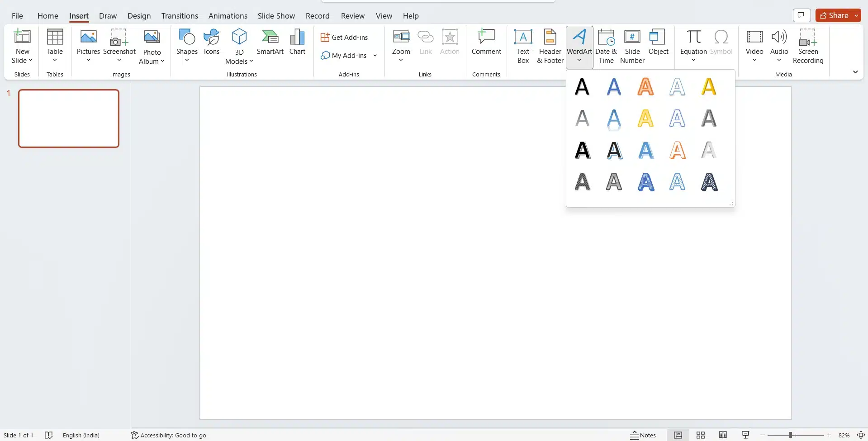
Task: Switch to Slide Sorter view
Action: tap(700, 435)
